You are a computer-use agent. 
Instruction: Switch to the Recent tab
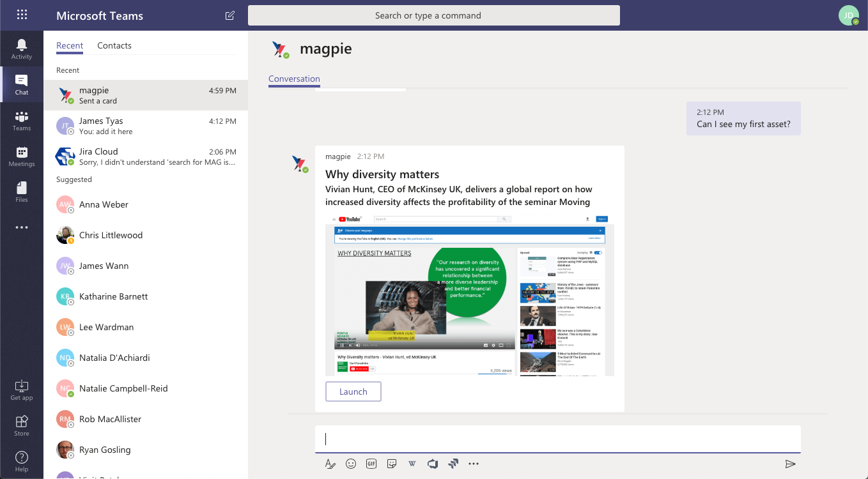[x=70, y=45]
